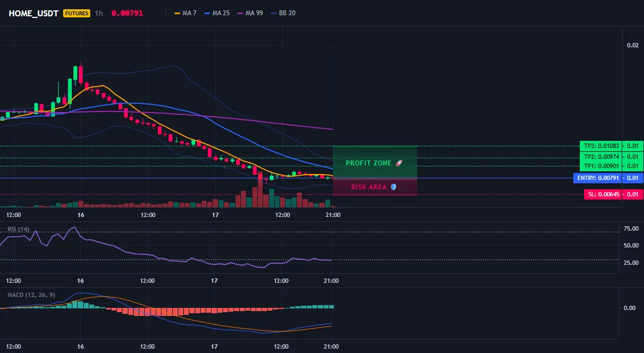The image size is (644, 353).
Task: Toggle the BB 20 legend entry
Action: [x=283, y=13]
